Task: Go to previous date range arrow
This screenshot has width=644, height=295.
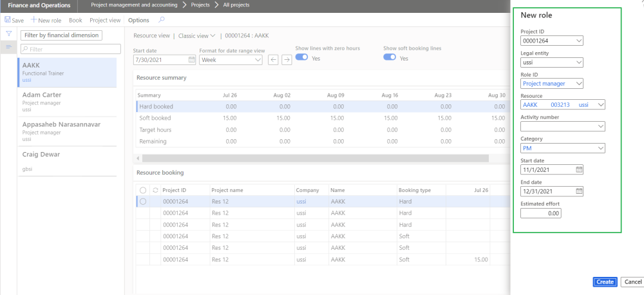Action: (273, 60)
